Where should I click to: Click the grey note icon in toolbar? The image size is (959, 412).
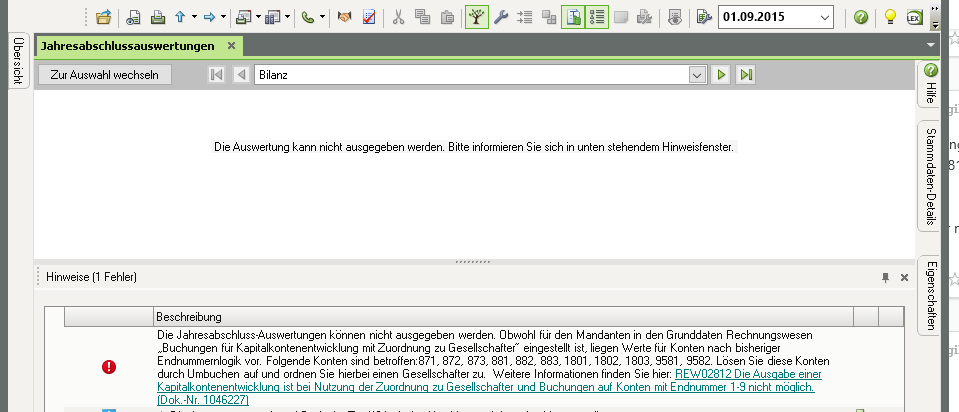click(x=621, y=17)
